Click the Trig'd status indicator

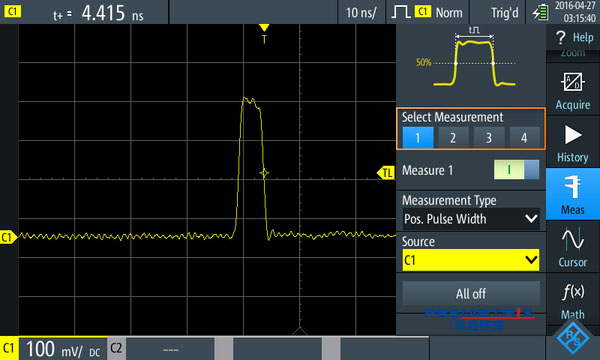coord(505,13)
